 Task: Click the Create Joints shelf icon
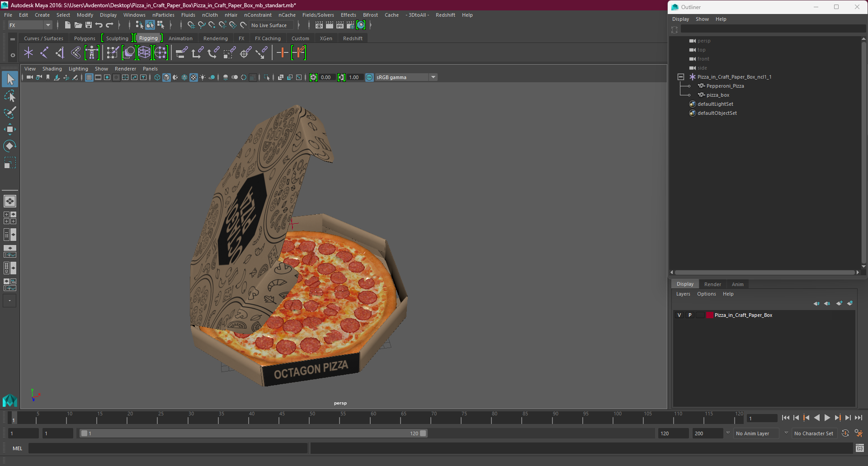pos(44,53)
